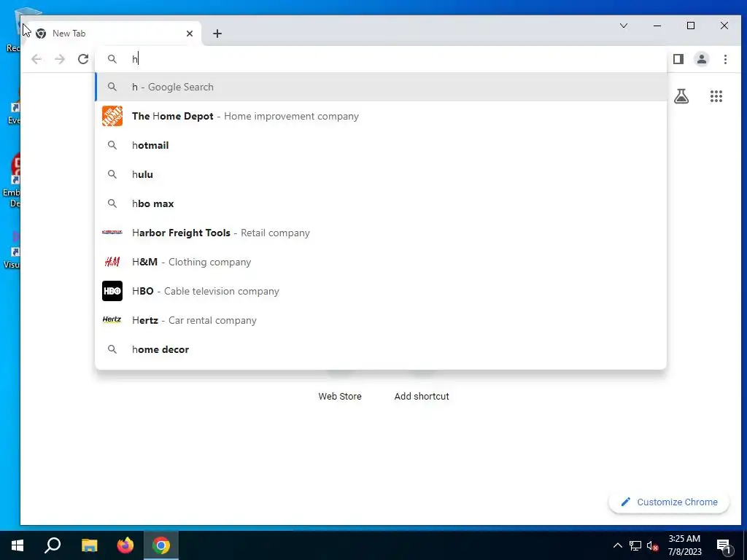Image resolution: width=747 pixels, height=560 pixels.
Task: Choose The Home Depot suggestion
Action: coord(381,116)
